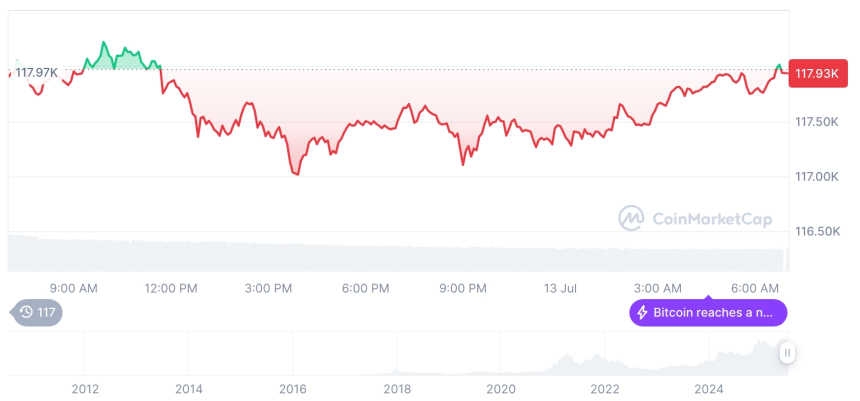
Task: Click the 117.50K price axis label
Action: [818, 122]
